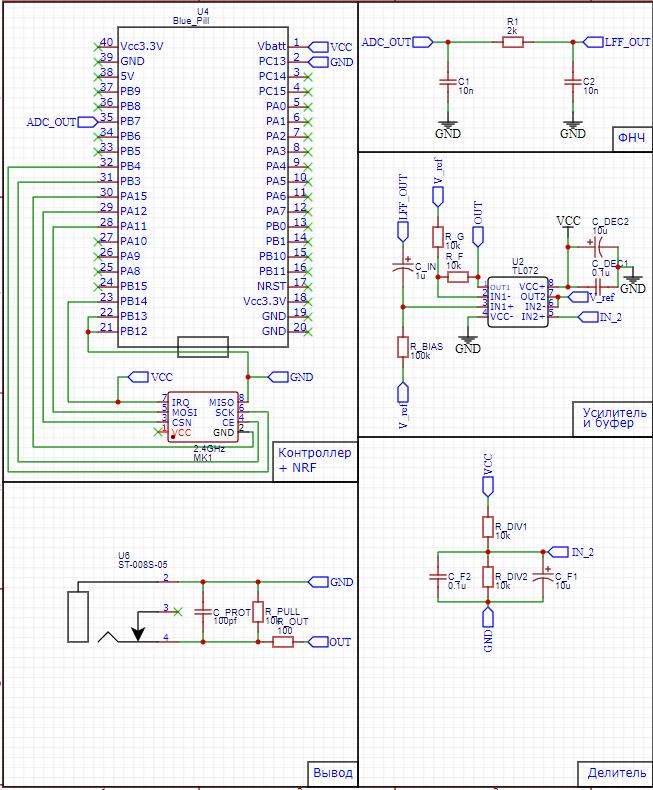
Task: Click the GND symbol below capacitor C2
Action: 572,129
